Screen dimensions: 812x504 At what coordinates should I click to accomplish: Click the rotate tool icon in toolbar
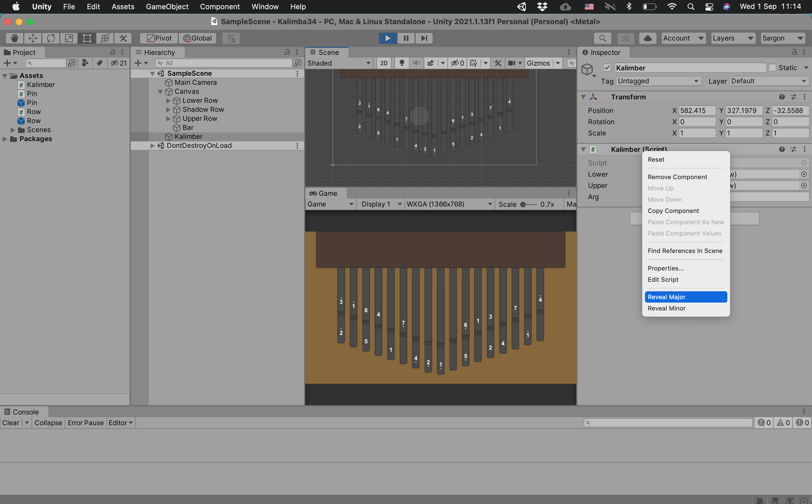pyautogui.click(x=50, y=38)
